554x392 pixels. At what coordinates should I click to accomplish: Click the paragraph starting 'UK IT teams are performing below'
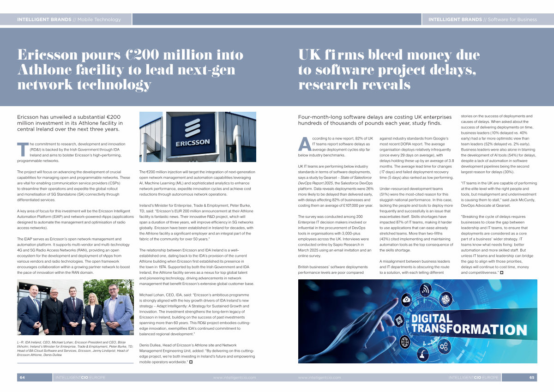point(336,186)
